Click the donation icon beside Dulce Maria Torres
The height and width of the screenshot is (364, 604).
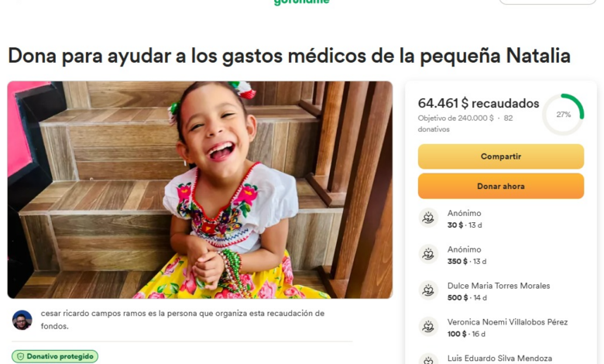pos(428,290)
